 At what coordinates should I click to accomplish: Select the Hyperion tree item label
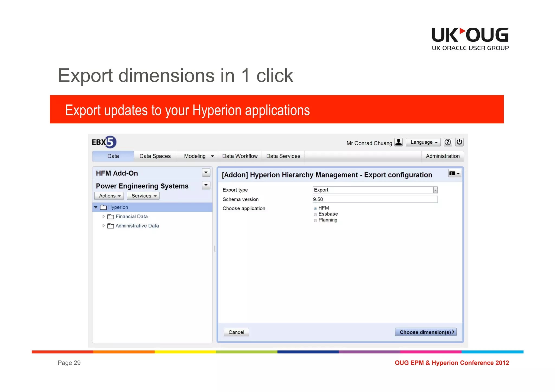point(118,207)
